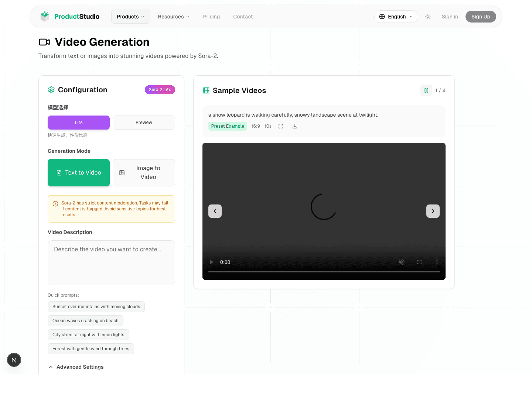Screen dimensions: 532x406
Task: Choose Text to Video generation mode
Action: (x=79, y=173)
